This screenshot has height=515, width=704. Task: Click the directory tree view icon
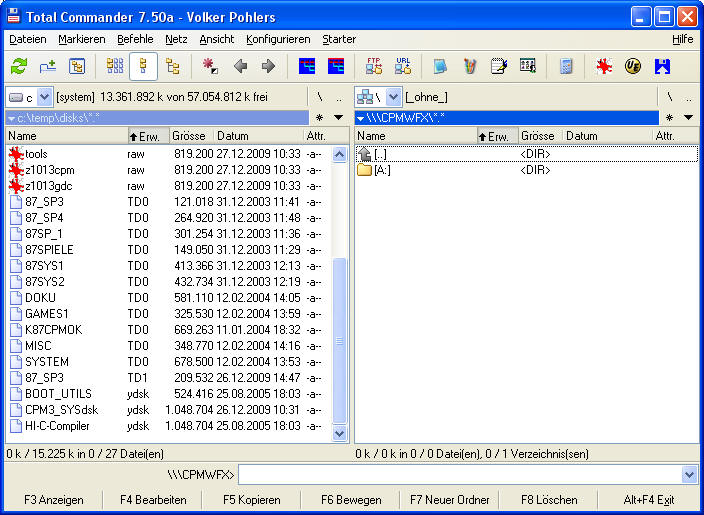coord(172,66)
